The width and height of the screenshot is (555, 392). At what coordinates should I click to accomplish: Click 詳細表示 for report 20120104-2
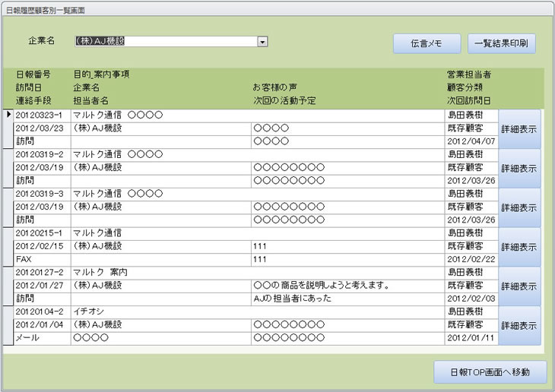[x=519, y=326]
